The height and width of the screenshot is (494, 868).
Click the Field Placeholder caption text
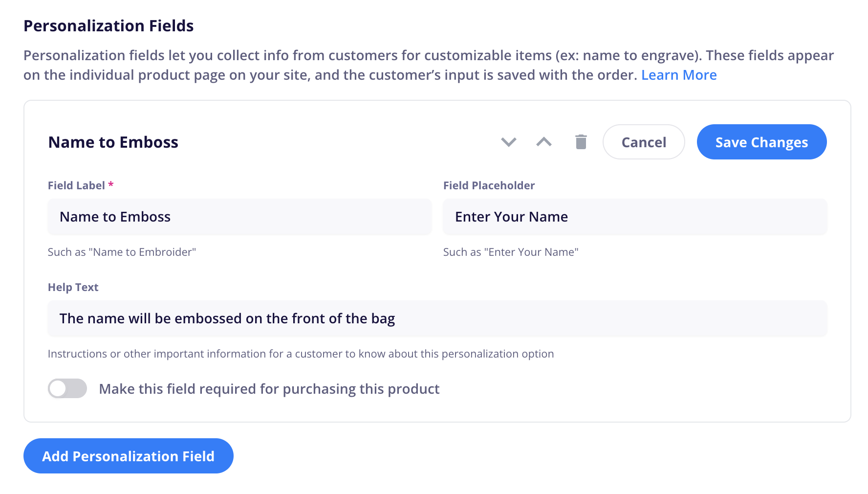click(x=489, y=185)
